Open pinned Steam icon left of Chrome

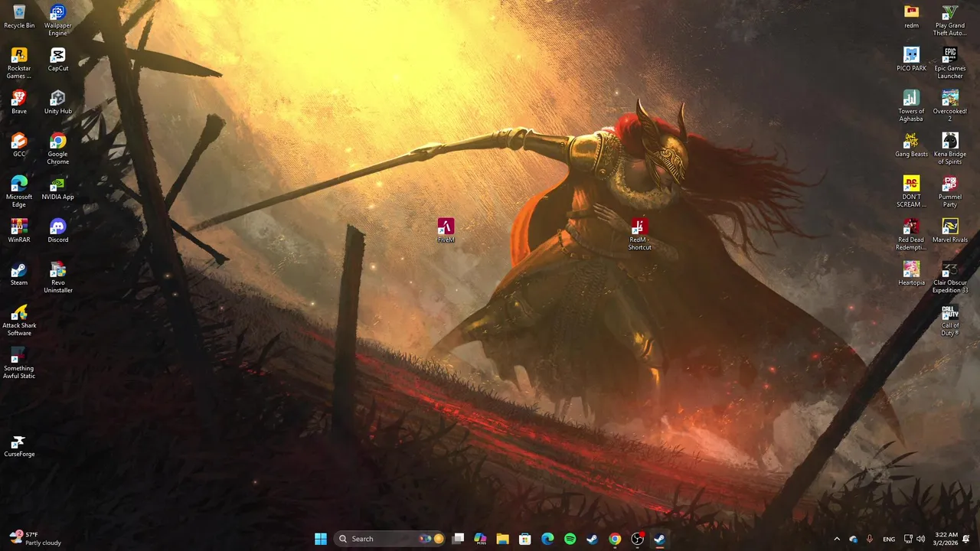click(x=592, y=539)
